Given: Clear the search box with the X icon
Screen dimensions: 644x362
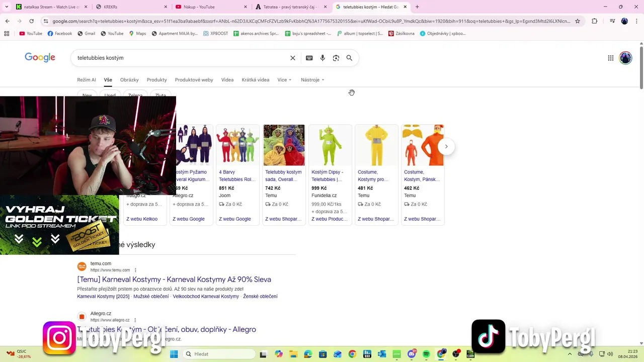Looking at the screenshot, I should [x=293, y=58].
